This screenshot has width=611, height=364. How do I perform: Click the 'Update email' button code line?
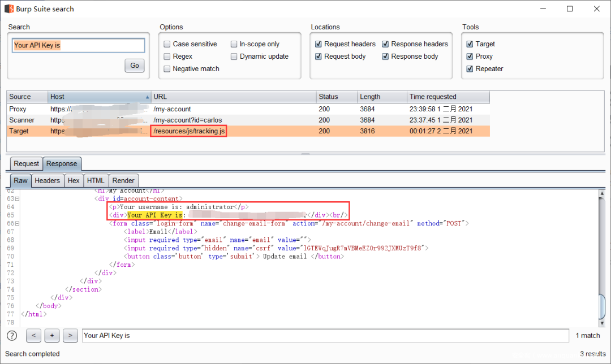(x=234, y=256)
